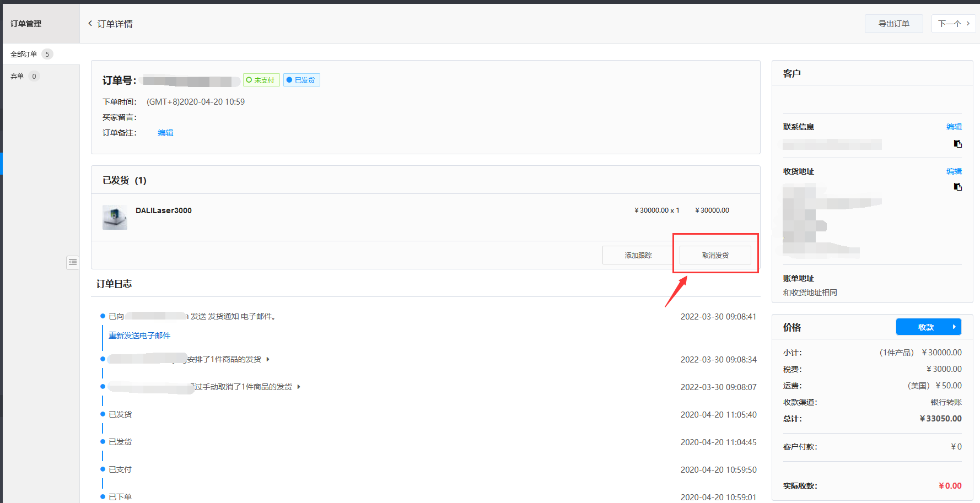The width and height of the screenshot is (980, 503).
Task: Edit the 联系信息 section
Action: tap(954, 127)
